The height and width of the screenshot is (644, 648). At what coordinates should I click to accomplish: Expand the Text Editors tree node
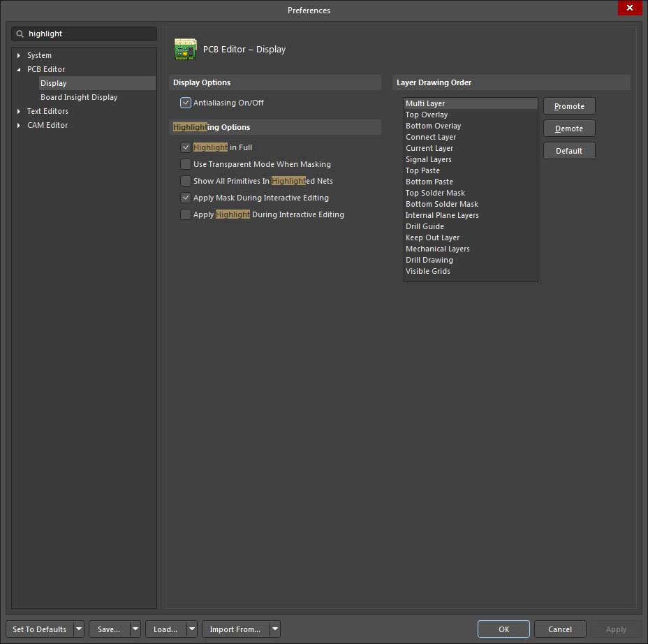coord(19,111)
